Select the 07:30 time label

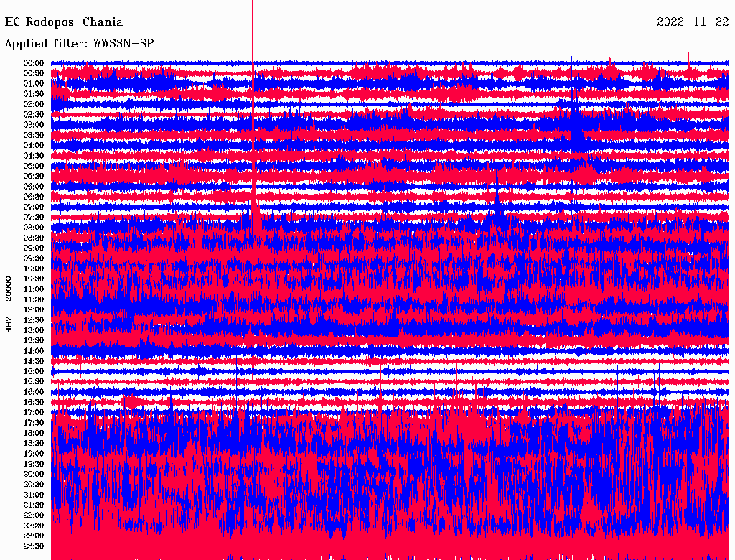coord(34,218)
